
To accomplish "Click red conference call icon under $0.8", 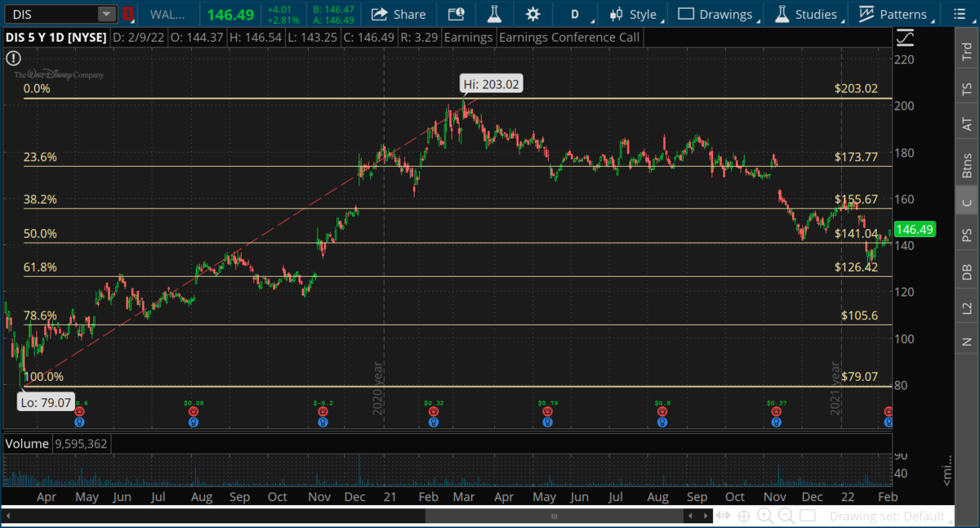I will coord(662,413).
